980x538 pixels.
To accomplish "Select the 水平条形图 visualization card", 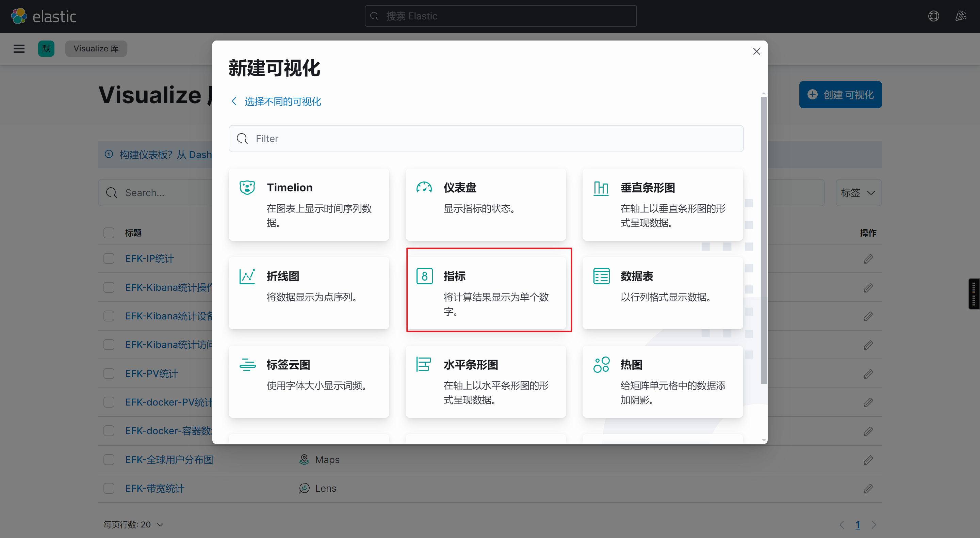I will tap(486, 381).
